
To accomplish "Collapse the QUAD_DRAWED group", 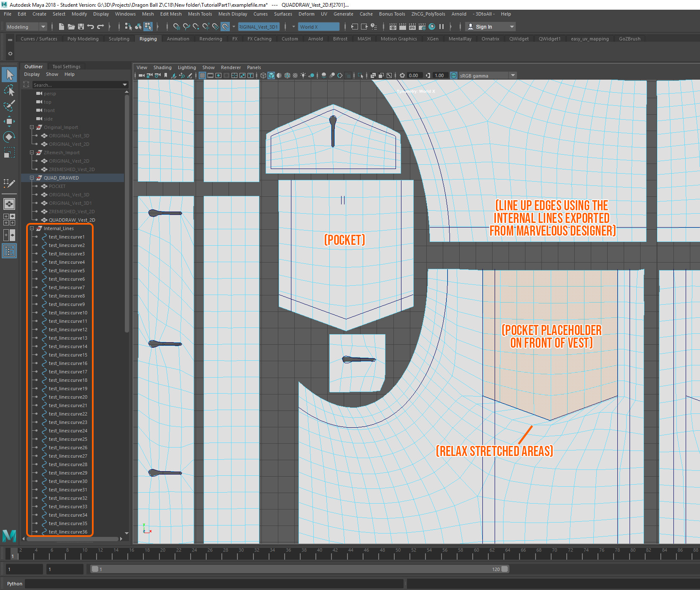I will coord(32,178).
